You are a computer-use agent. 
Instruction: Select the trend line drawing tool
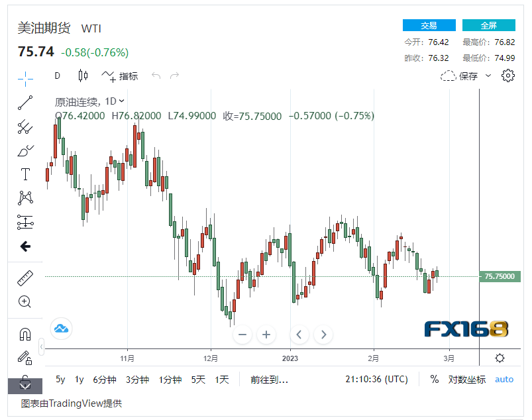[25, 103]
